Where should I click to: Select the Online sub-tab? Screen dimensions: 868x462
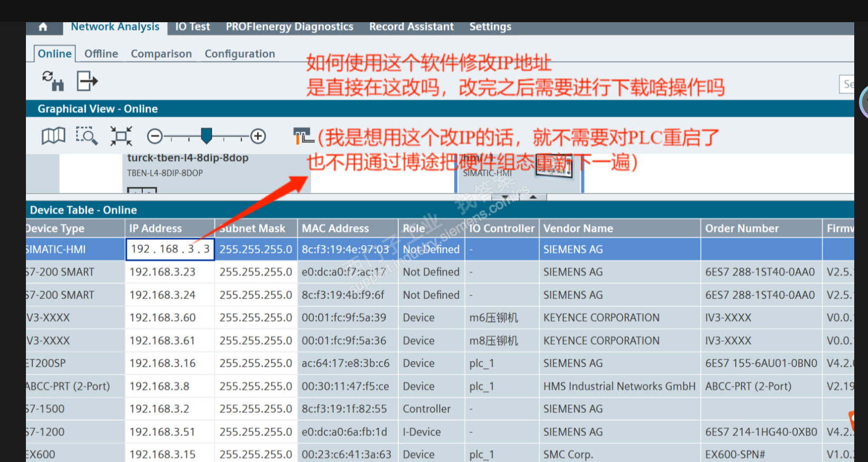tap(54, 54)
